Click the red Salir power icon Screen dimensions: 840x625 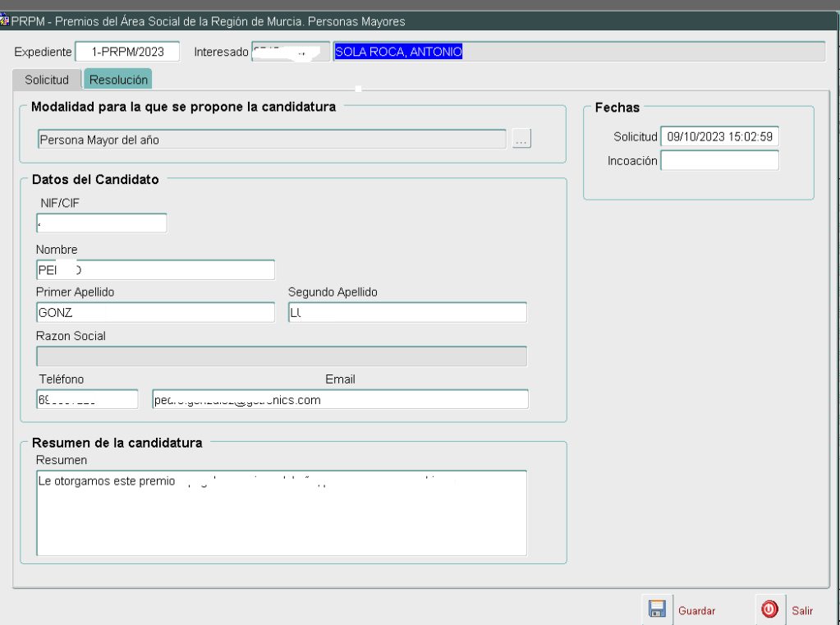coord(769,609)
